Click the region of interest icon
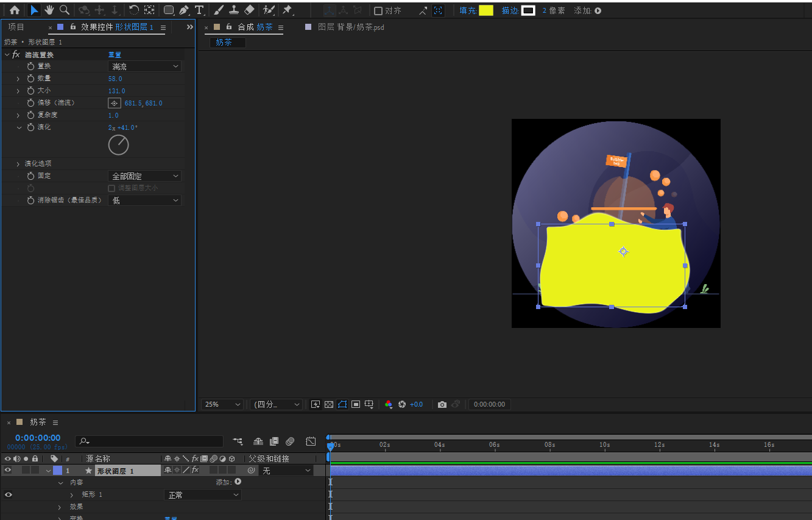Viewport: 812px width, 520px height. 356,404
